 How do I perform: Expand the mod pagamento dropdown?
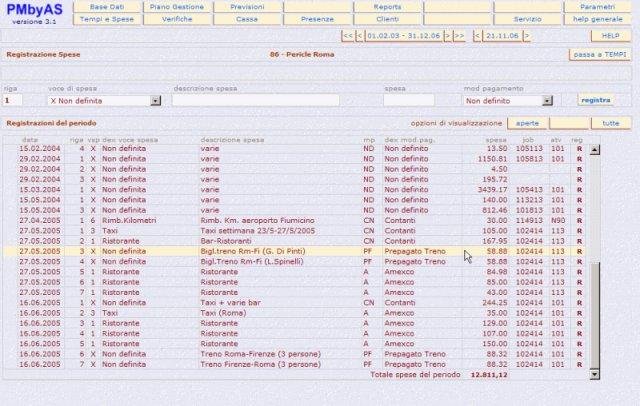[x=547, y=100]
